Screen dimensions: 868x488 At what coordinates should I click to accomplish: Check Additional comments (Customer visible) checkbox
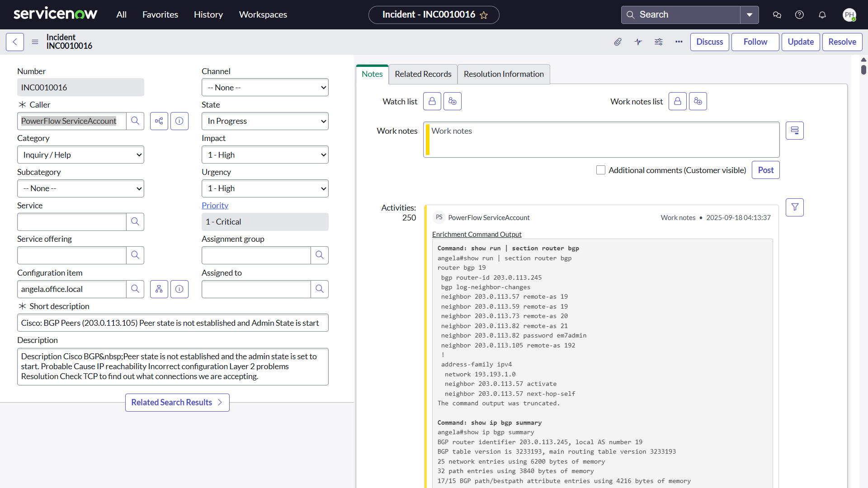point(600,170)
